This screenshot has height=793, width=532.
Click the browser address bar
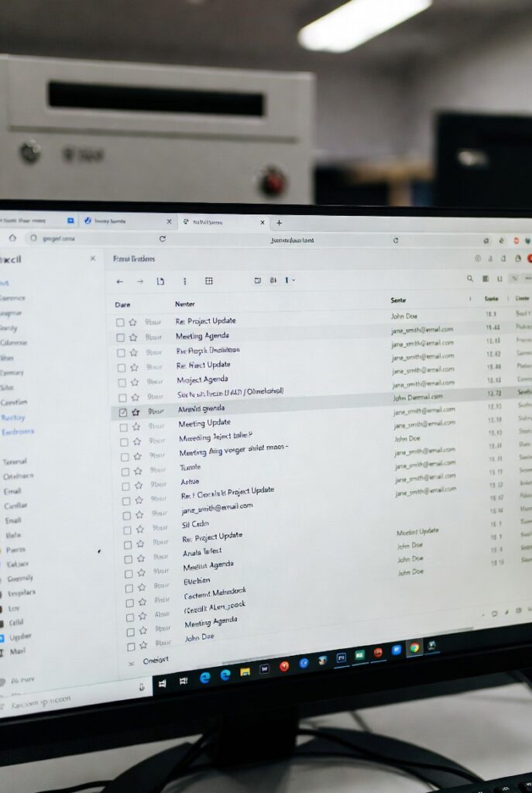287,240
